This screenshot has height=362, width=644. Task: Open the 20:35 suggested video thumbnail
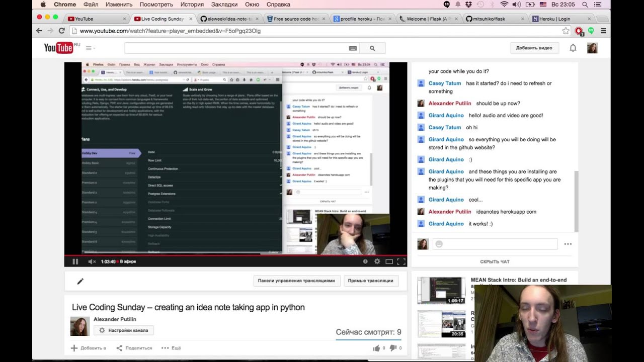[x=441, y=324]
